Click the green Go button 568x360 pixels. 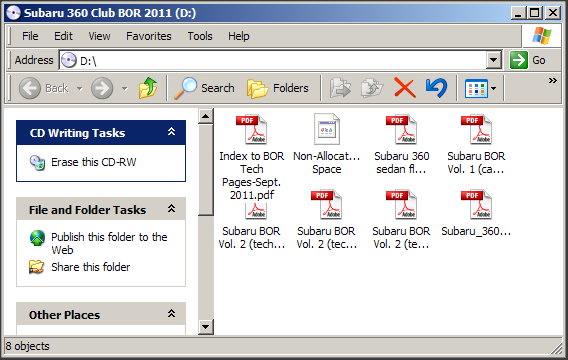527,60
